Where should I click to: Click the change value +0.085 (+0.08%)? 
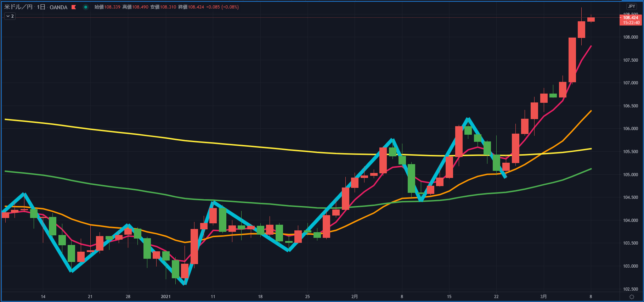point(222,7)
